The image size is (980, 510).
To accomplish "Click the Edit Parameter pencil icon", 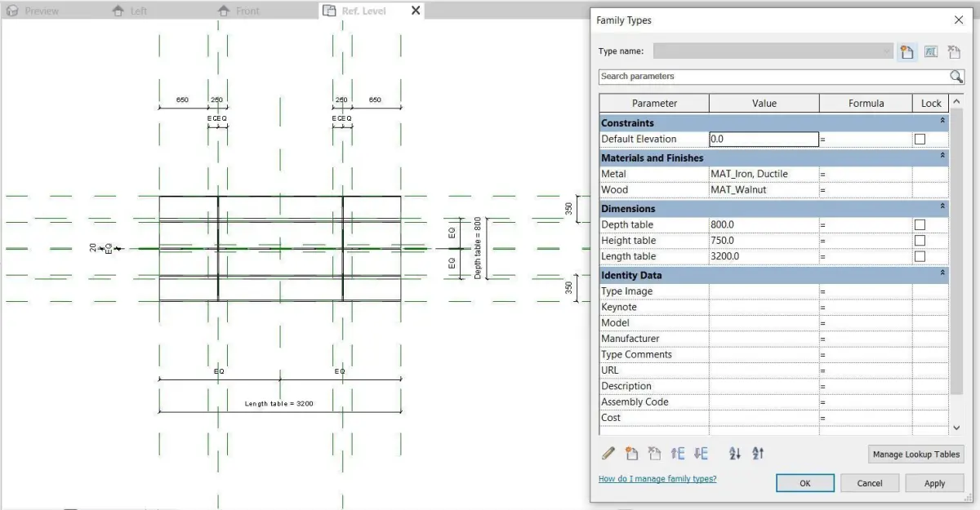I will pyautogui.click(x=608, y=454).
